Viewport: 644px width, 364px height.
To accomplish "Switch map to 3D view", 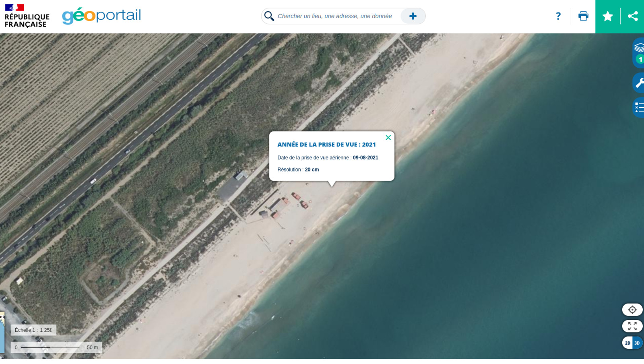I will click(637, 343).
